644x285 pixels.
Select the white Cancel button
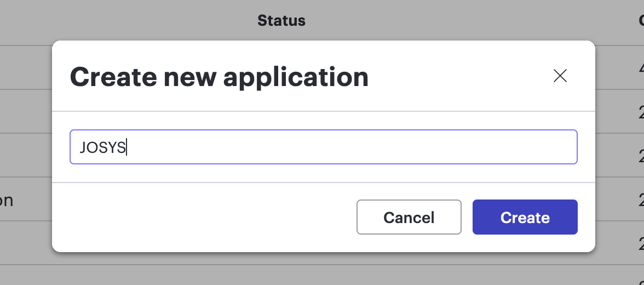tap(409, 218)
